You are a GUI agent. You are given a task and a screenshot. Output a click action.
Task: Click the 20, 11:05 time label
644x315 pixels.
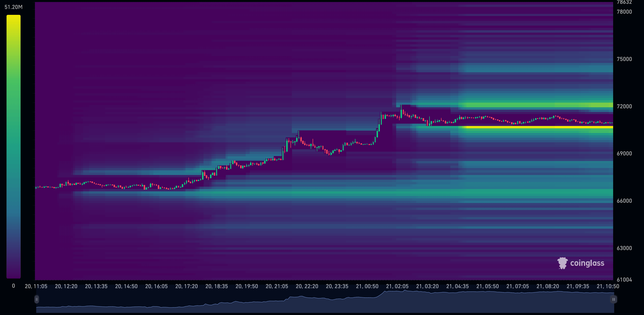tap(36, 286)
